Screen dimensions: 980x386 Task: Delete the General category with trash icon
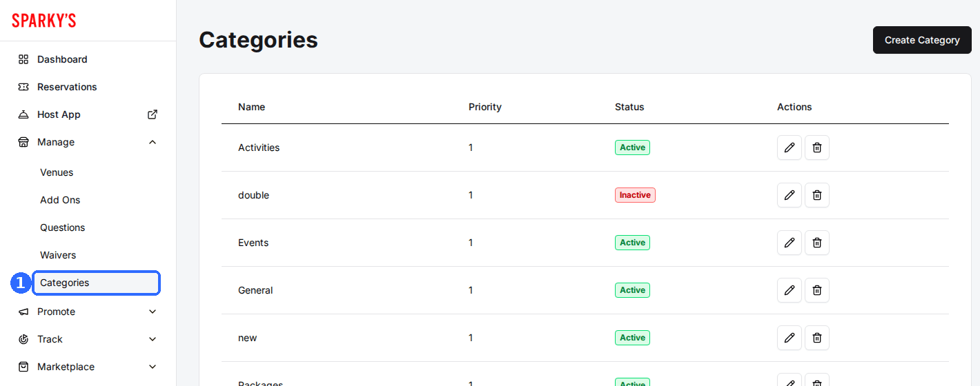817,290
